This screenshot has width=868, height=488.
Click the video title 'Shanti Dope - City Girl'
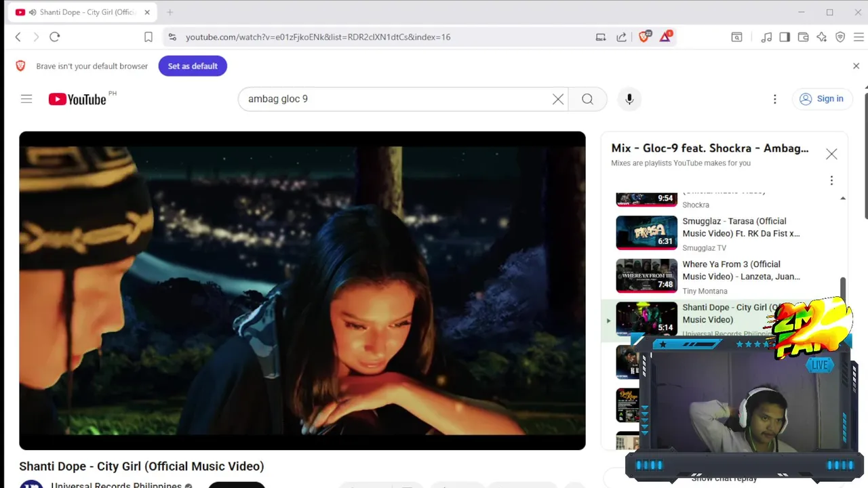[x=142, y=466]
